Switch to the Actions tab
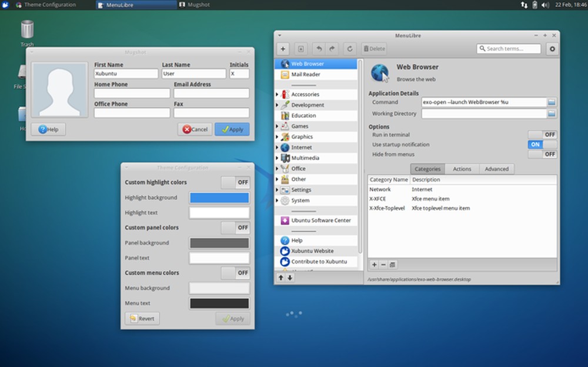 pos(462,169)
